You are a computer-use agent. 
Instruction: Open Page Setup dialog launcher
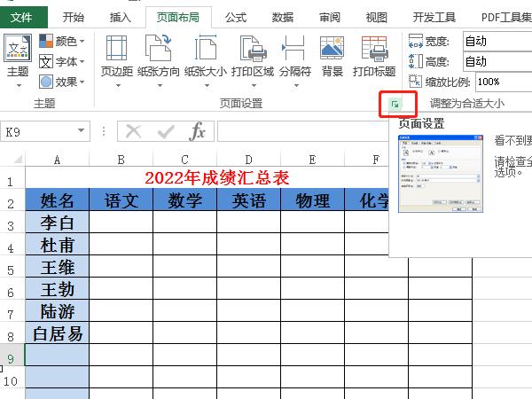[x=395, y=105]
